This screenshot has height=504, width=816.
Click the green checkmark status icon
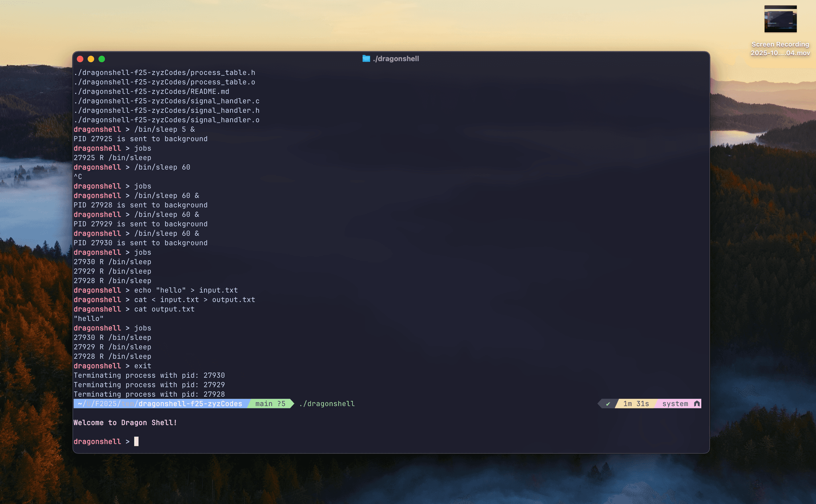[608, 404]
